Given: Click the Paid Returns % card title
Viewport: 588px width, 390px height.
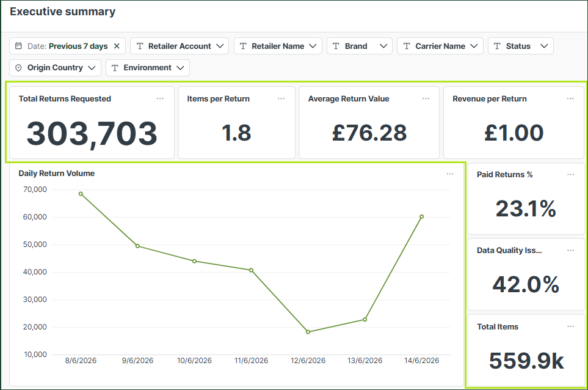Looking at the screenshot, I should pos(505,175).
